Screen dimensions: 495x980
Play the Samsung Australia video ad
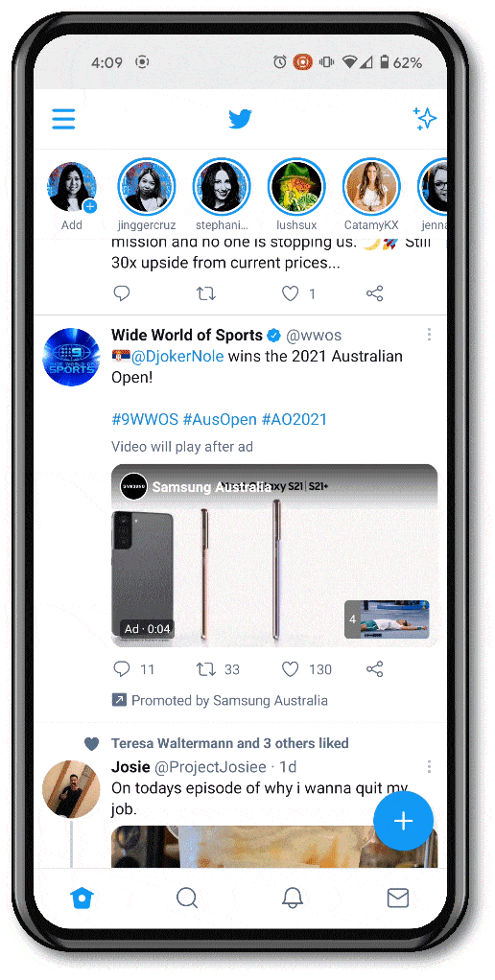274,555
